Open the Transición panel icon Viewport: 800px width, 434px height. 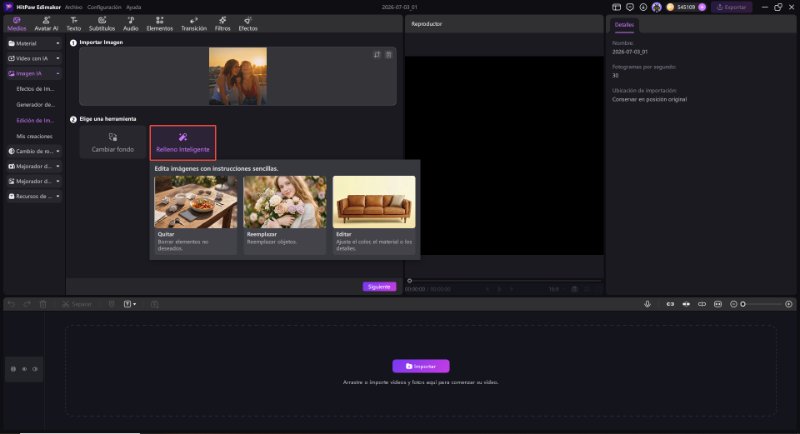pyautogui.click(x=194, y=23)
